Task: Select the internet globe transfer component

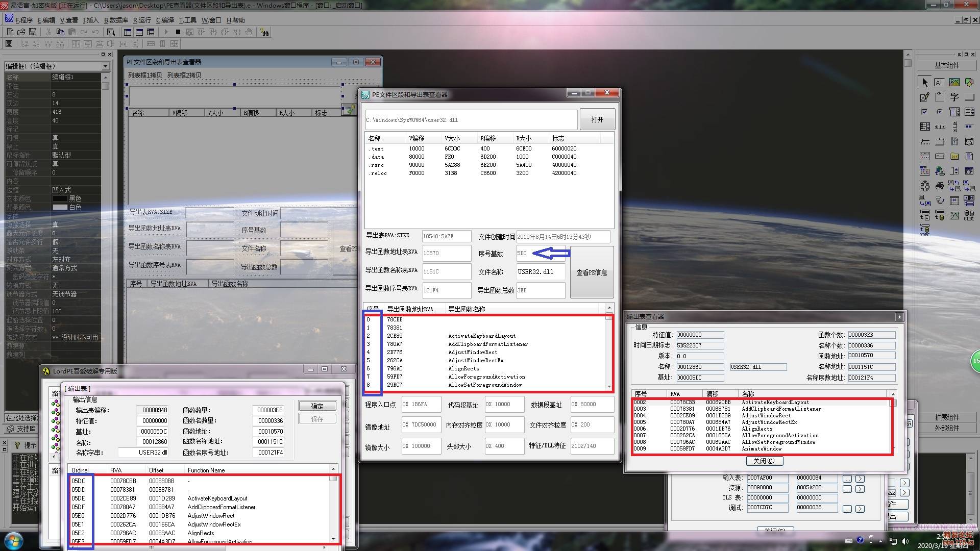Action: pos(939,171)
